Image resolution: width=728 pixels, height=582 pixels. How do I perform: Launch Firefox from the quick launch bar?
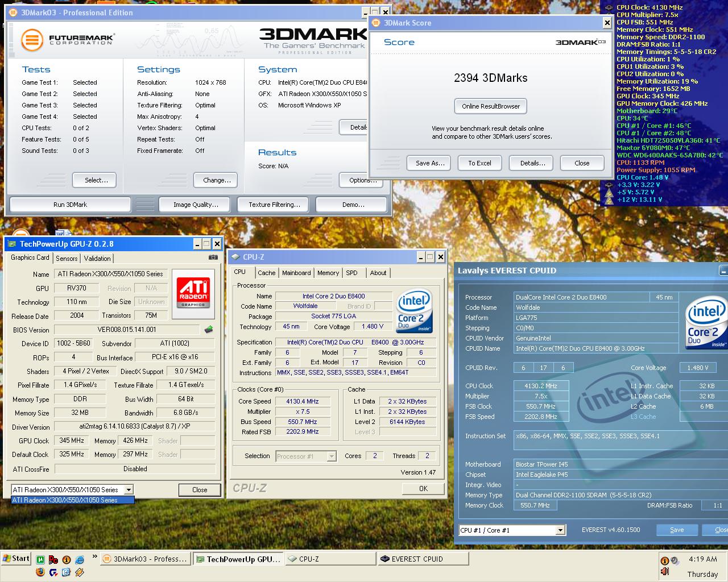[x=40, y=572]
